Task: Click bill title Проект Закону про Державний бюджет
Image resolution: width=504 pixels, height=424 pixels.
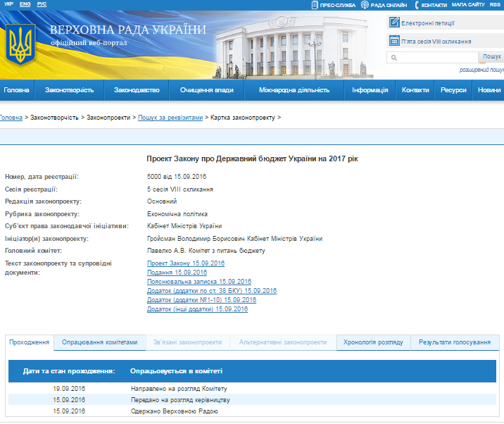Action: coord(252,159)
